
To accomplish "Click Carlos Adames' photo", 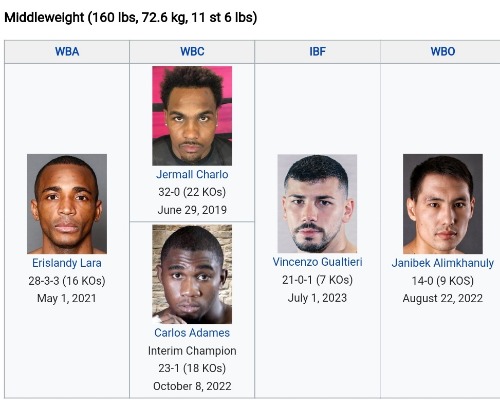I will (192, 274).
